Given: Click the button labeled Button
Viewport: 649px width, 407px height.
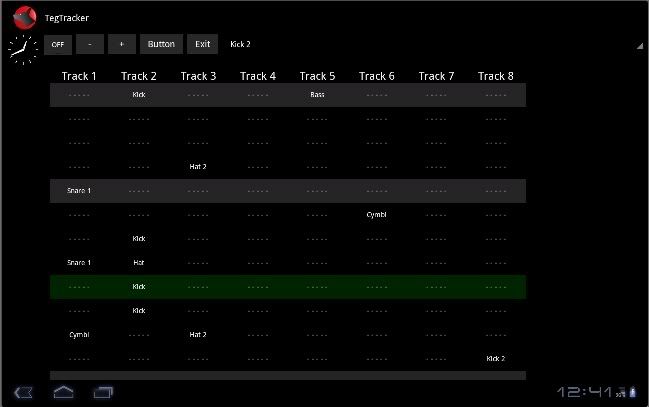Looking at the screenshot, I should pos(161,44).
